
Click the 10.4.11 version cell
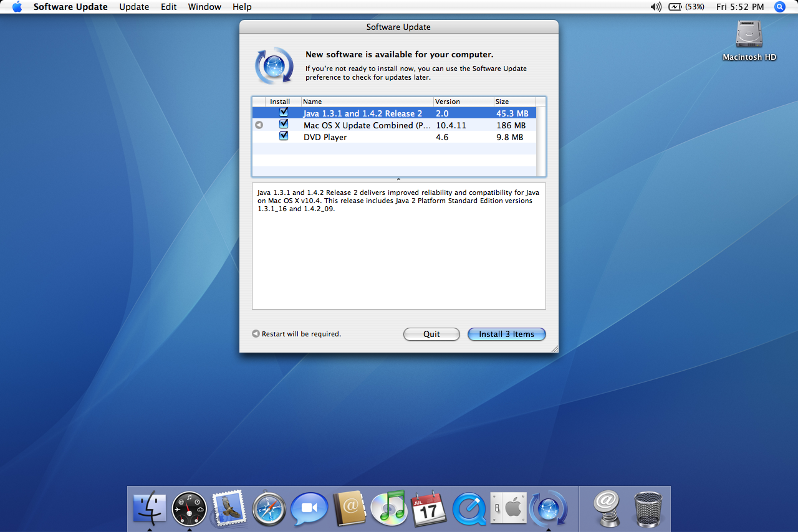(x=451, y=125)
